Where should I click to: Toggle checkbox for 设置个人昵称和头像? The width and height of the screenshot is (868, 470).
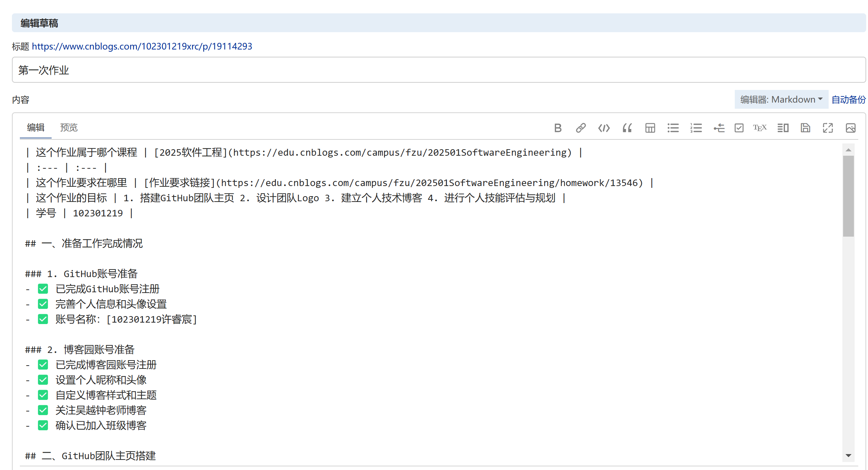click(43, 380)
